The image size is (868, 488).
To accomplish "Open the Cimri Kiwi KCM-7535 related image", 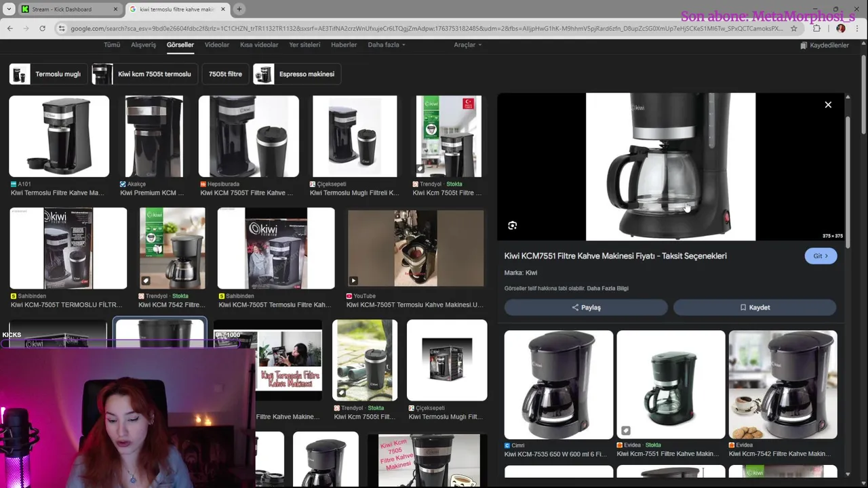I will click(559, 385).
